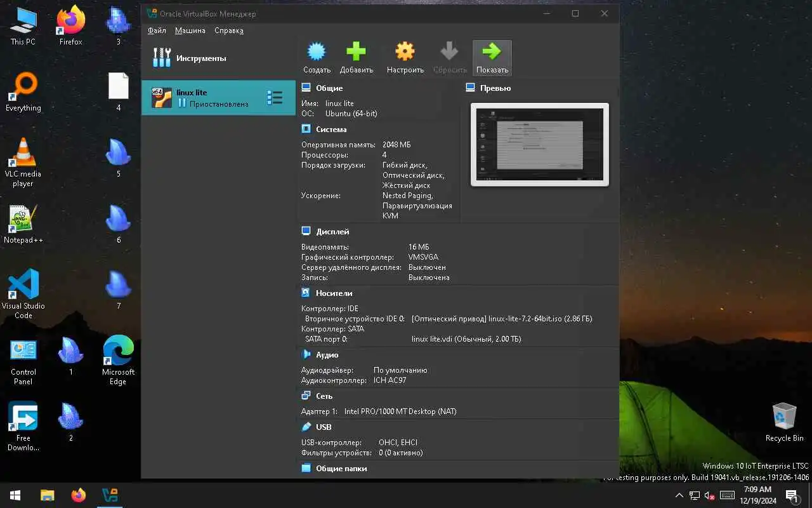Screen dimensions: 812x508
Task: Click the Приостановлена paused status text
Action: click(x=219, y=104)
